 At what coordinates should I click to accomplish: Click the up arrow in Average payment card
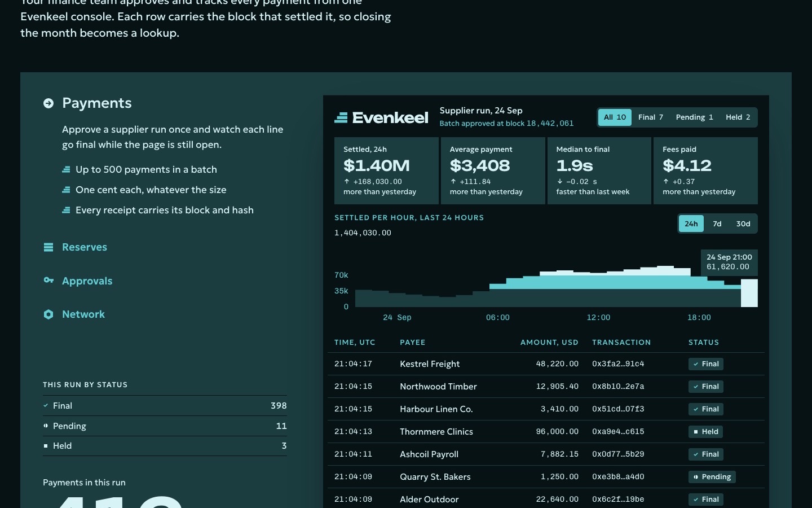click(453, 181)
